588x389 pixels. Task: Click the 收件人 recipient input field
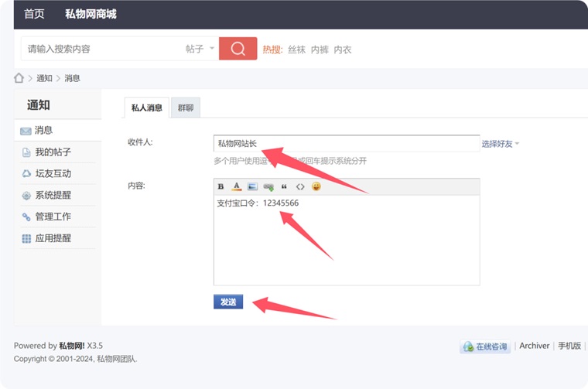pyautogui.click(x=346, y=144)
